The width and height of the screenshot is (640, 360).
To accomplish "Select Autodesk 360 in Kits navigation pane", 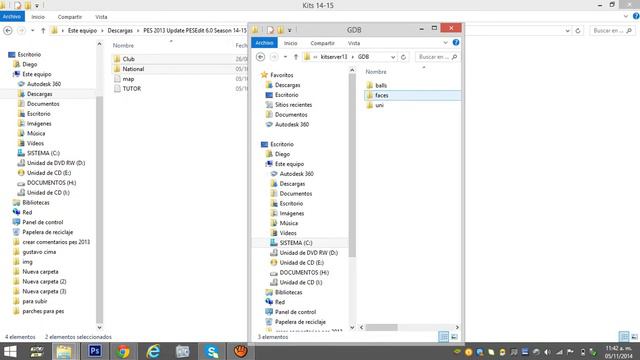I will [44, 84].
